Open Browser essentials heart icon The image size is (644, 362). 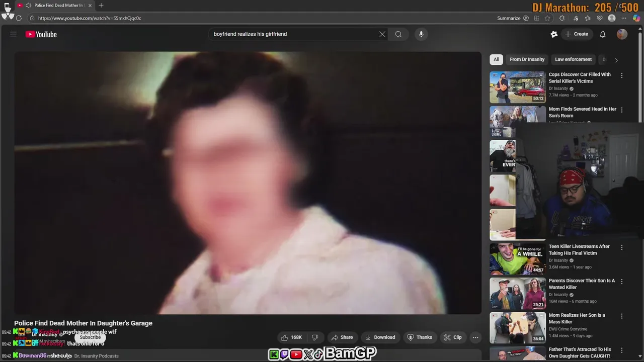coord(599,18)
